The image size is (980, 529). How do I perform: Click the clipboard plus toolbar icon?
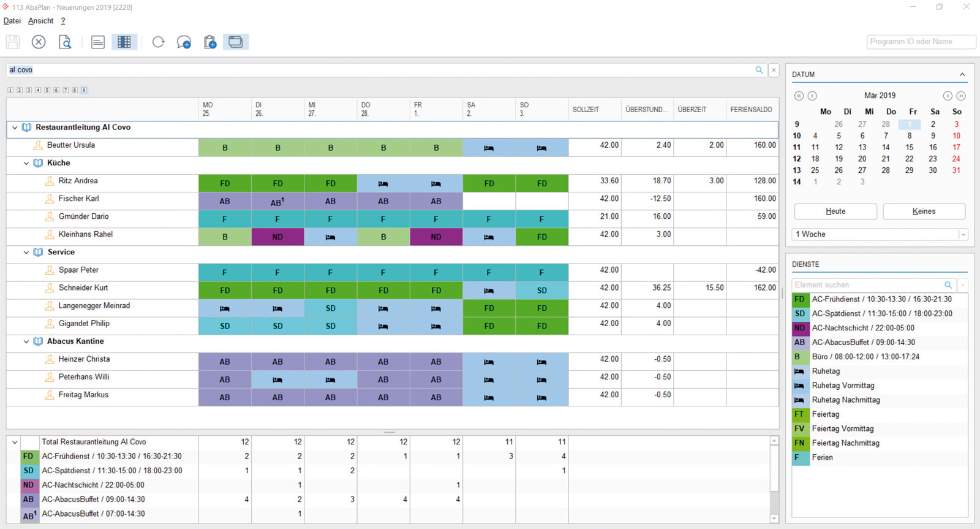click(x=210, y=42)
